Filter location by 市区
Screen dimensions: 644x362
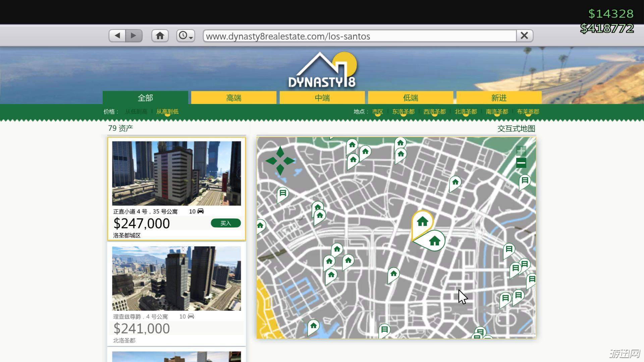378,112
